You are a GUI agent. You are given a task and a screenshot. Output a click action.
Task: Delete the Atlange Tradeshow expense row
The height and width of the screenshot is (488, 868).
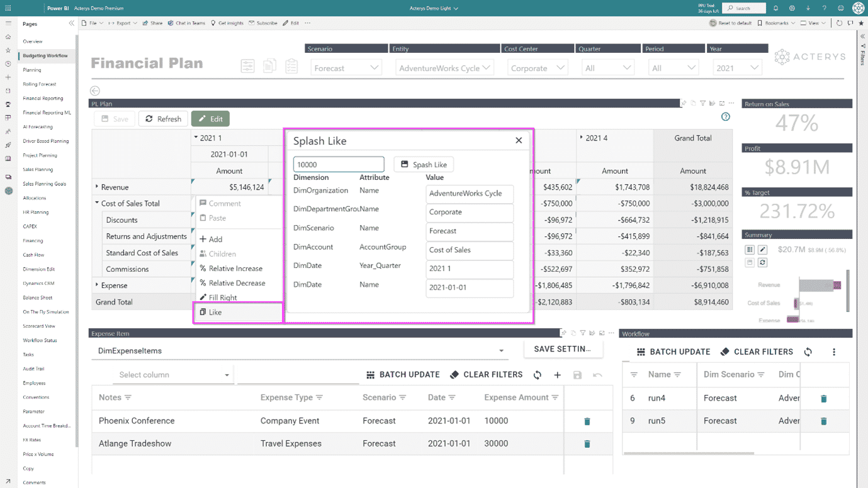[x=587, y=444]
